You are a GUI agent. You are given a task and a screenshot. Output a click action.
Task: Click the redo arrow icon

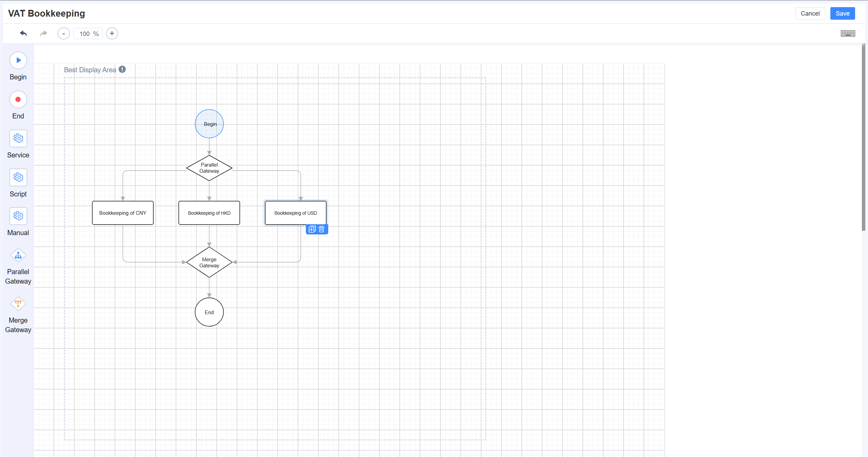pos(43,33)
